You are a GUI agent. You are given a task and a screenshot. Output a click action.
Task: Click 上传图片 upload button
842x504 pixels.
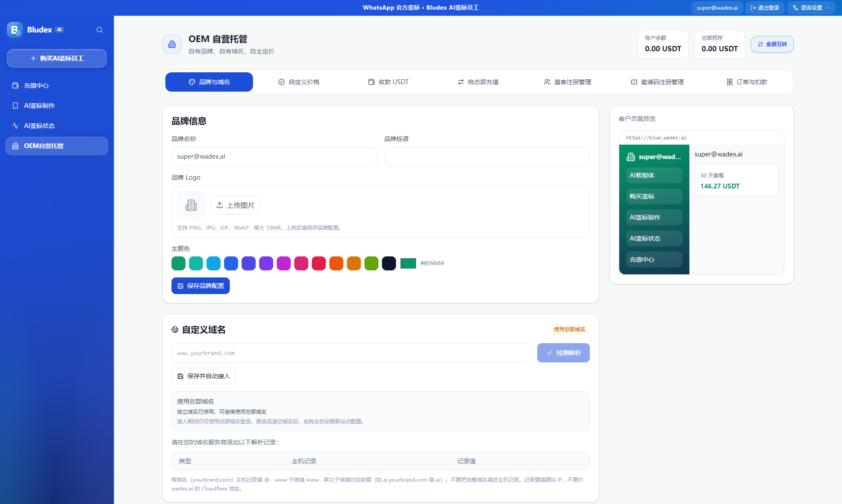coord(235,205)
